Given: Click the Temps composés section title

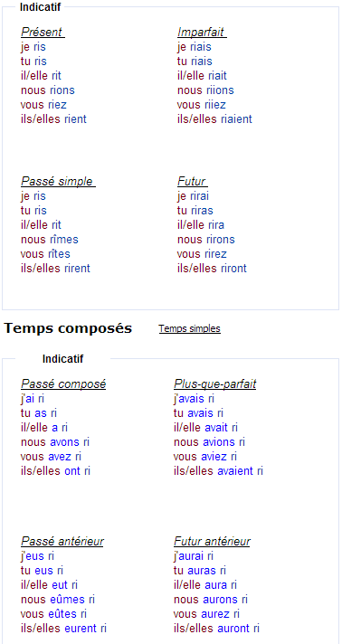Looking at the screenshot, I should [68, 328].
